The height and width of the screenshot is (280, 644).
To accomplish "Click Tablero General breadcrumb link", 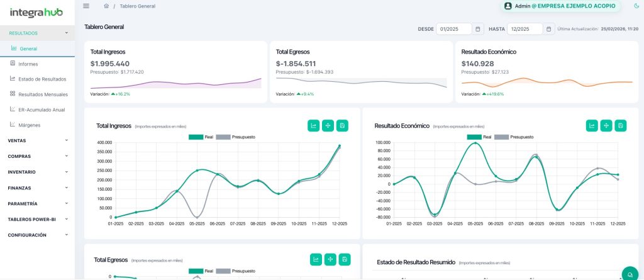I will [x=137, y=6].
